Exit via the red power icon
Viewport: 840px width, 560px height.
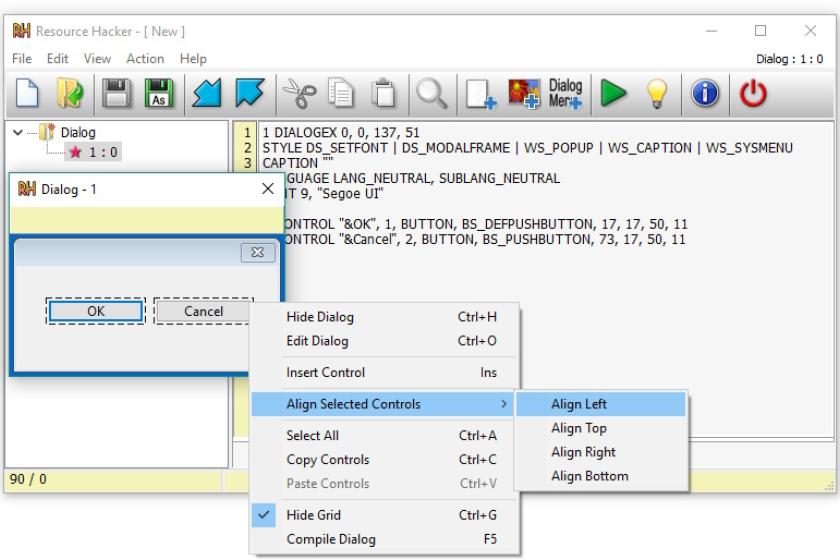click(x=753, y=93)
